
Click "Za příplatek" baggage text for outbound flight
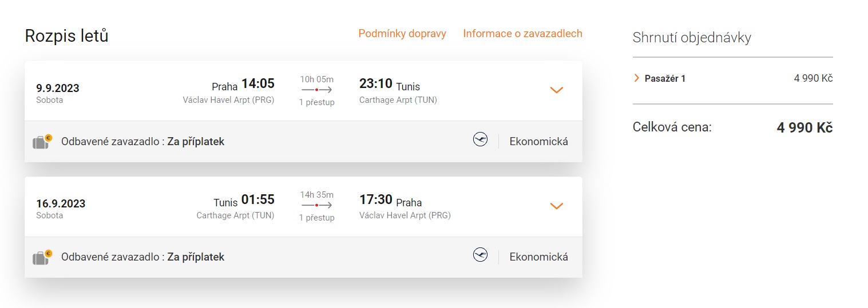[196, 142]
